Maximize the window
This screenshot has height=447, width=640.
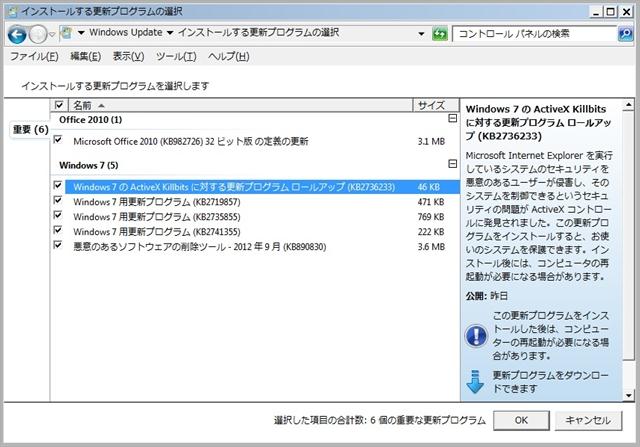point(611,12)
